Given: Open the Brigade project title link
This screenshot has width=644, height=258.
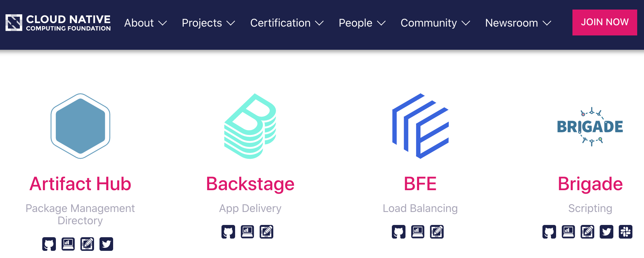Looking at the screenshot, I should (590, 184).
